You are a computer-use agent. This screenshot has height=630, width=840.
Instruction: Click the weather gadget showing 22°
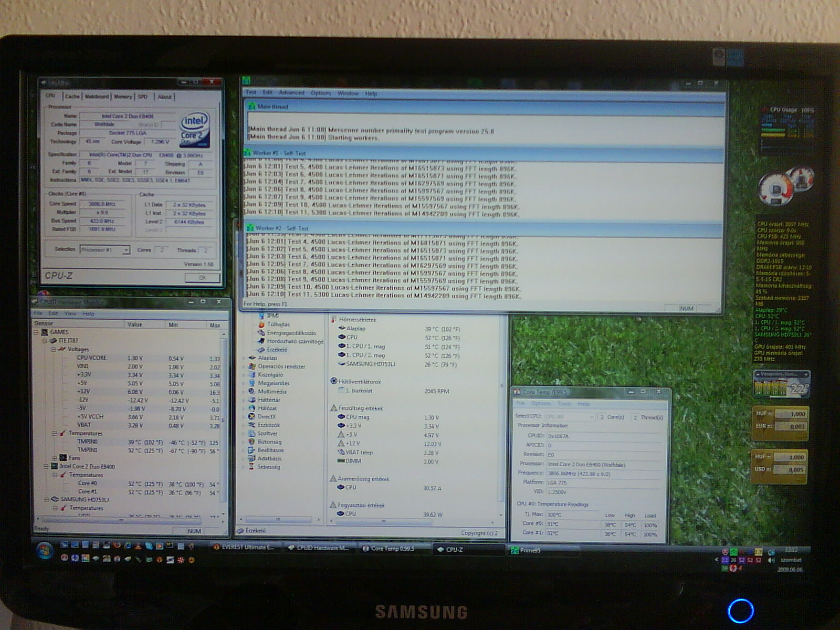(x=782, y=384)
